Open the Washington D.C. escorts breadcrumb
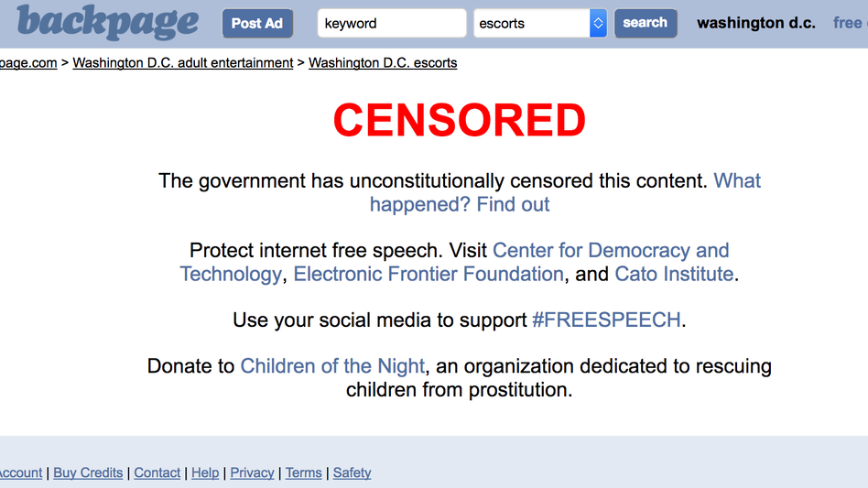Screen dimensions: 868x488 (383, 63)
